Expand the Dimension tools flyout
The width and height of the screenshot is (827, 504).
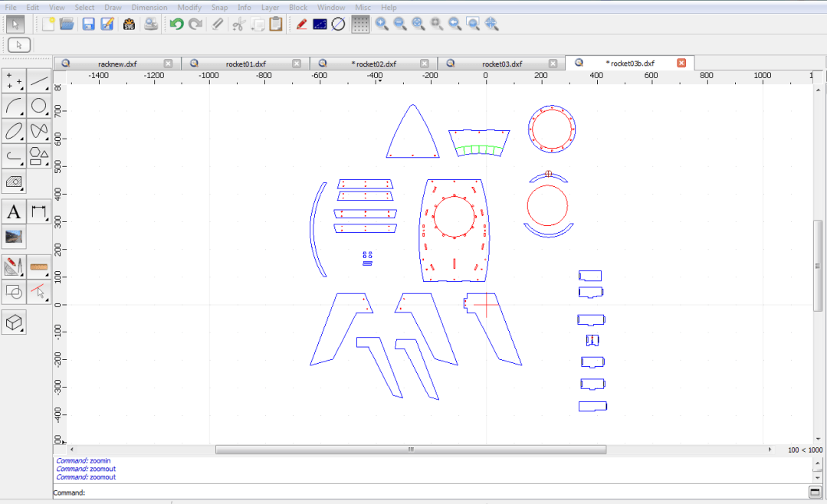(39, 211)
